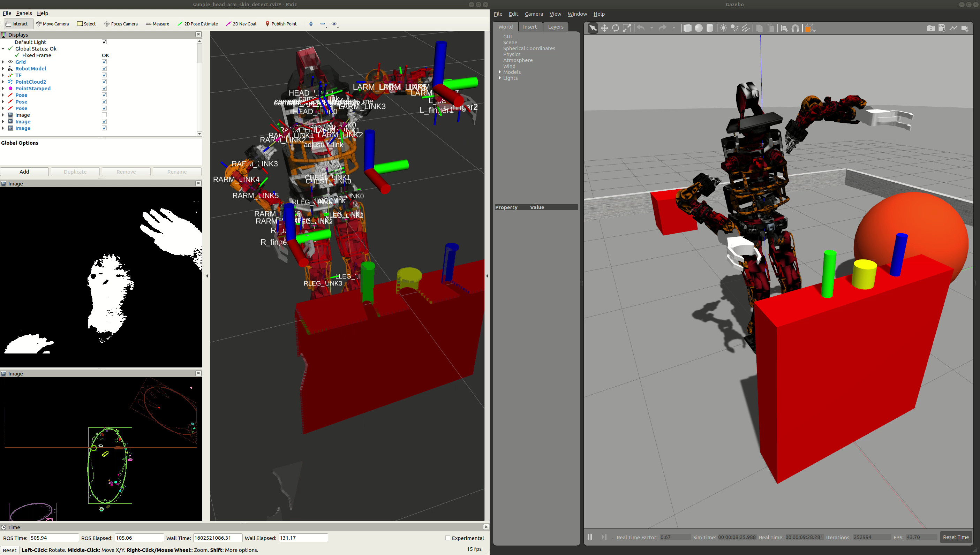This screenshot has height=555, width=980.
Task: Expand the Models node in World tree
Action: (x=499, y=72)
